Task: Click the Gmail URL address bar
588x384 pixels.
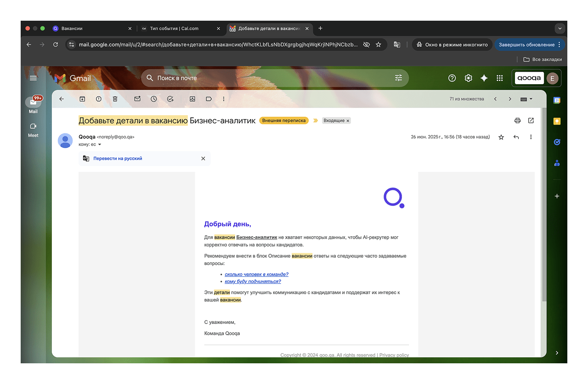Action: [218, 45]
